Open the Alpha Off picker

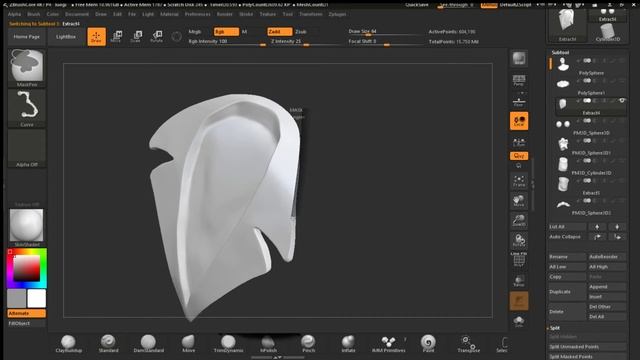(27, 148)
